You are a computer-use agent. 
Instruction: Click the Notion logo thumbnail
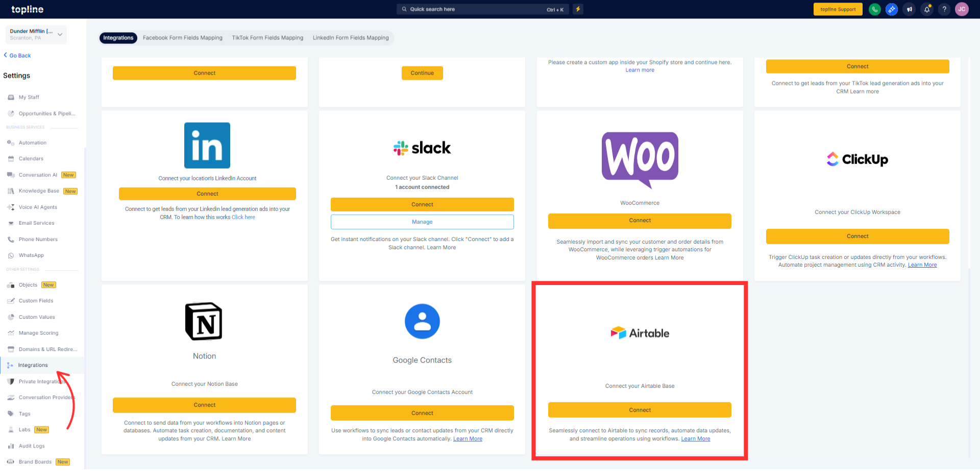204,321
